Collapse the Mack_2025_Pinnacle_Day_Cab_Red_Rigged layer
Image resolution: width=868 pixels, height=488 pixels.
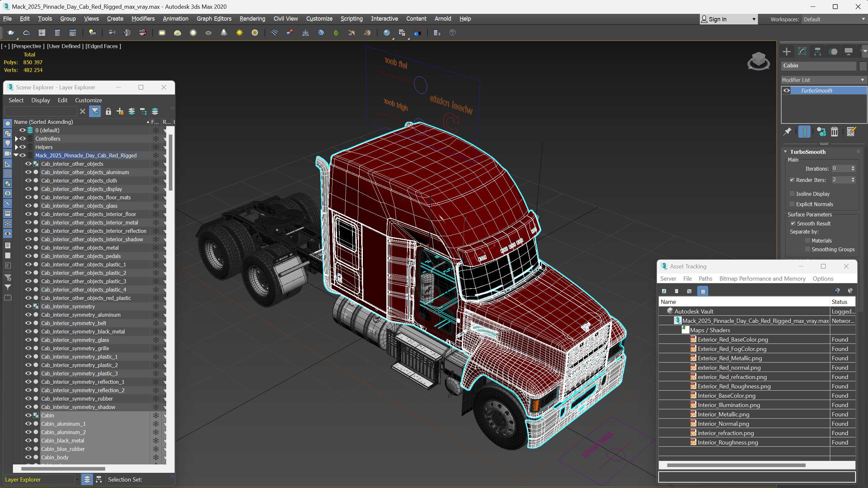(x=16, y=155)
